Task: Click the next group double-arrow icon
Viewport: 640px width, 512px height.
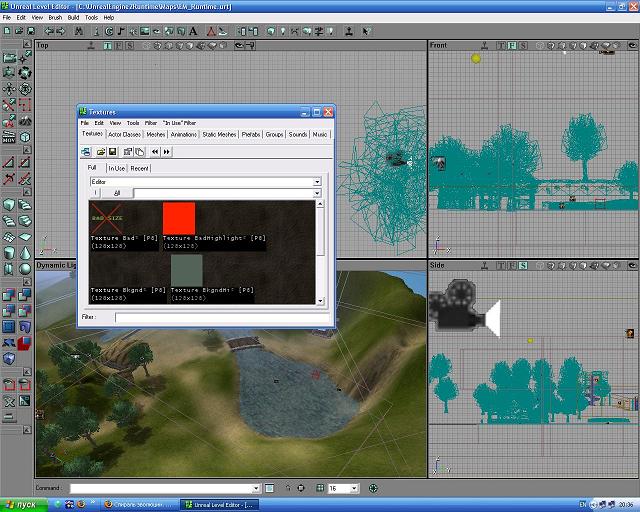Action: (166, 151)
